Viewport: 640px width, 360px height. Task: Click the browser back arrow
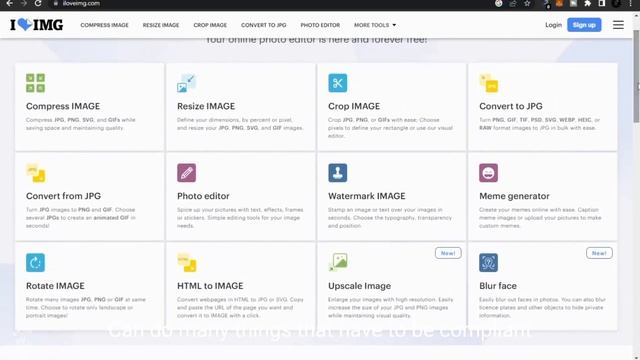point(9,3)
